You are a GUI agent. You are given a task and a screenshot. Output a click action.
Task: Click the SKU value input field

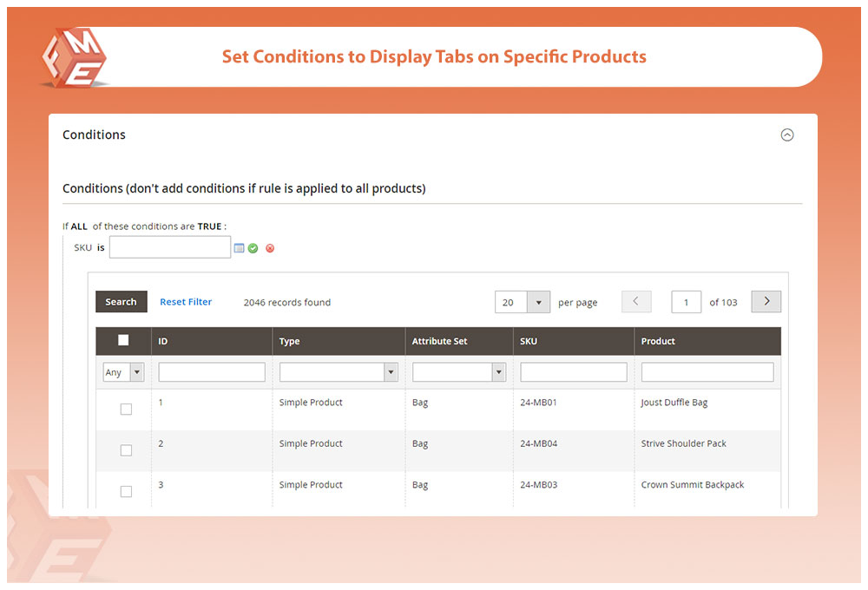click(x=170, y=247)
